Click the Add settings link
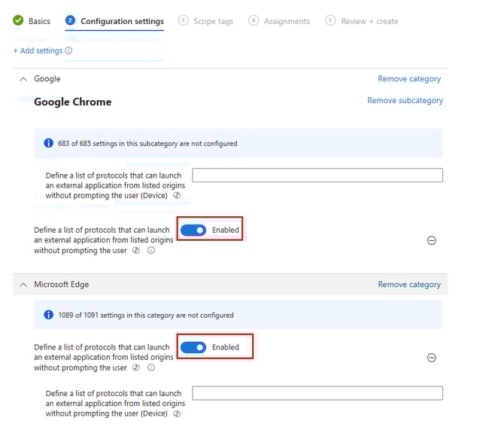The image size is (504, 433). (38, 51)
